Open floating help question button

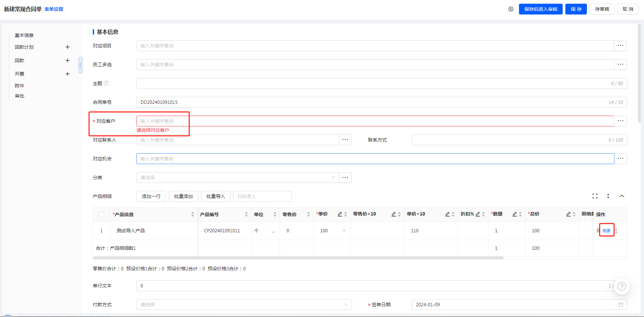click(622, 286)
